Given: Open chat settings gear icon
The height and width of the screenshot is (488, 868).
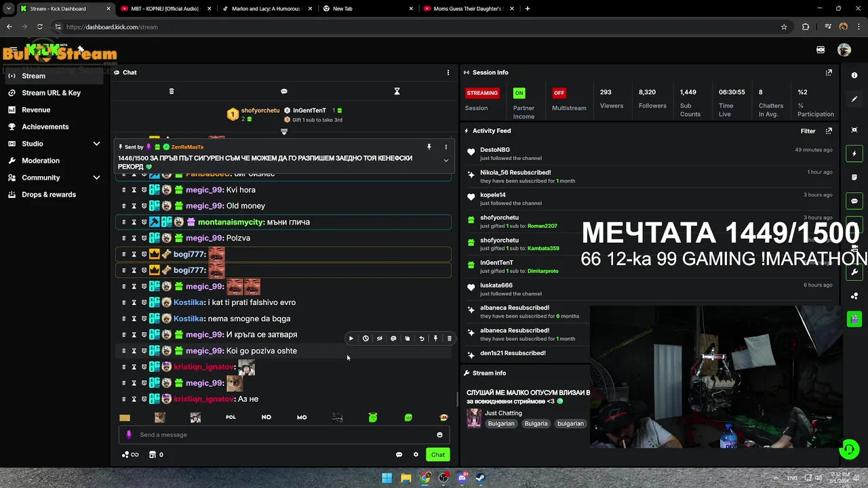Looking at the screenshot, I should click(x=416, y=455).
